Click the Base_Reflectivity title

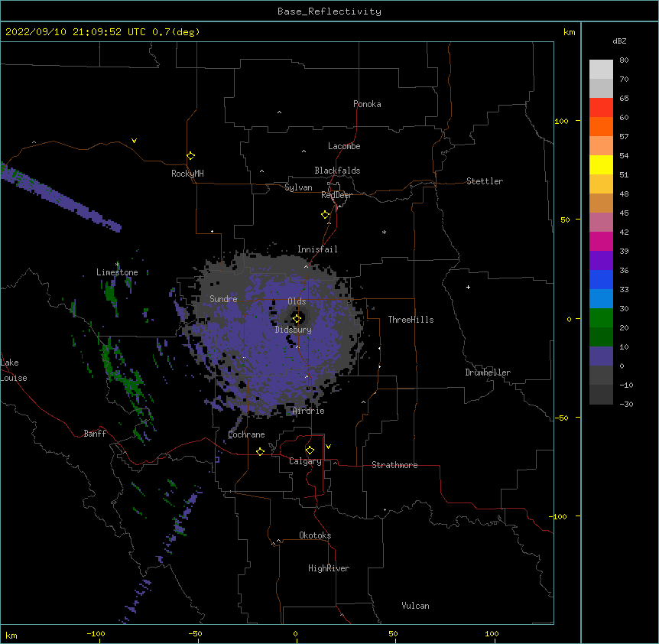(329, 11)
